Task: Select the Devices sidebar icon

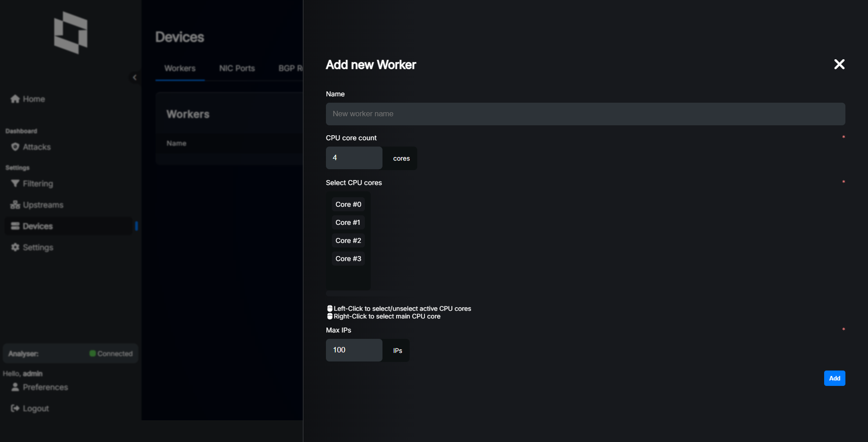Action: (15, 226)
